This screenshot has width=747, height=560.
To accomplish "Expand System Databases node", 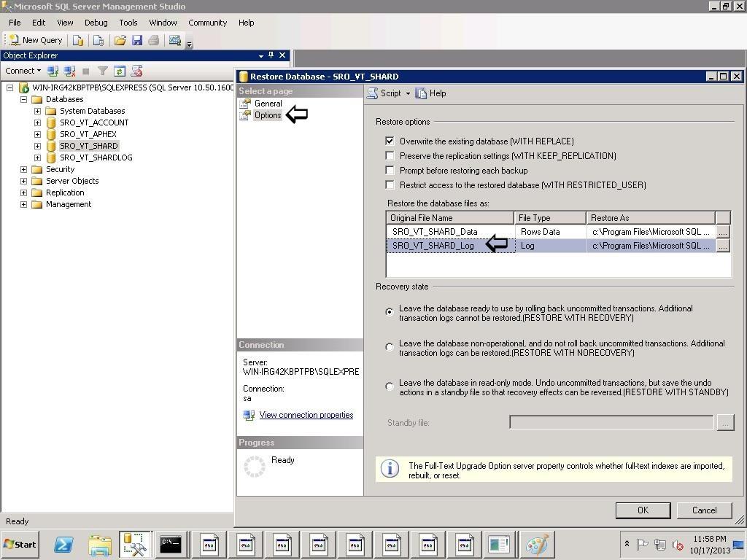I will pyautogui.click(x=37, y=111).
